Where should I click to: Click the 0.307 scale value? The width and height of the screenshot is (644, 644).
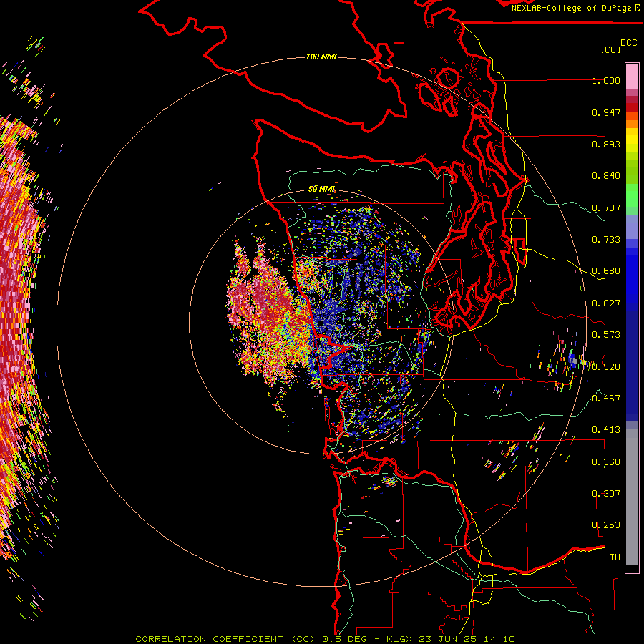coord(606,494)
